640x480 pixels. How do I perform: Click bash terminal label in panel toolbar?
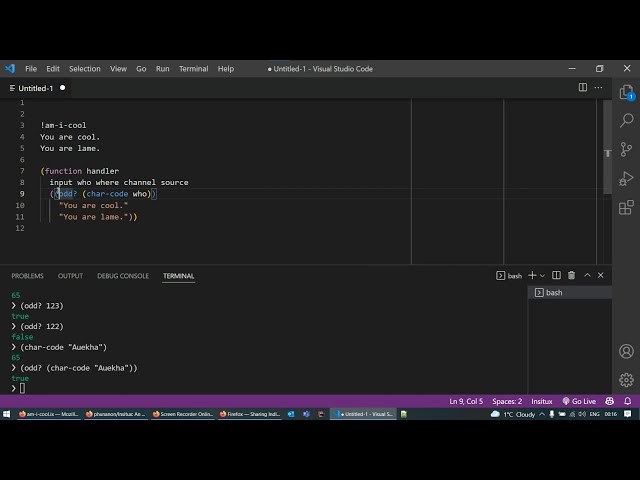click(509, 276)
